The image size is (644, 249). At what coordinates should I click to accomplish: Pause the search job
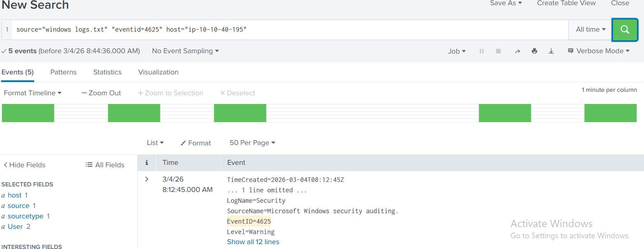tap(481, 51)
